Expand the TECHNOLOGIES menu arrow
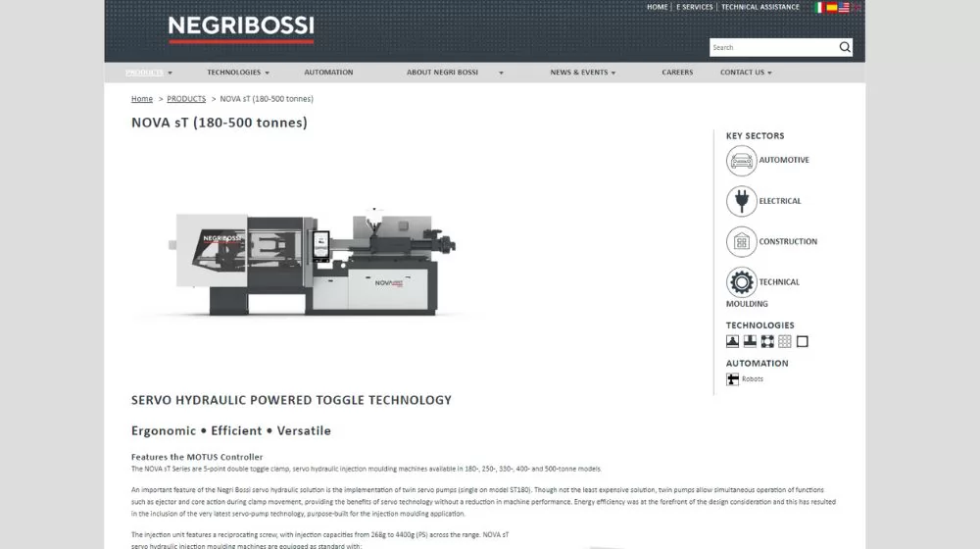 coord(267,74)
